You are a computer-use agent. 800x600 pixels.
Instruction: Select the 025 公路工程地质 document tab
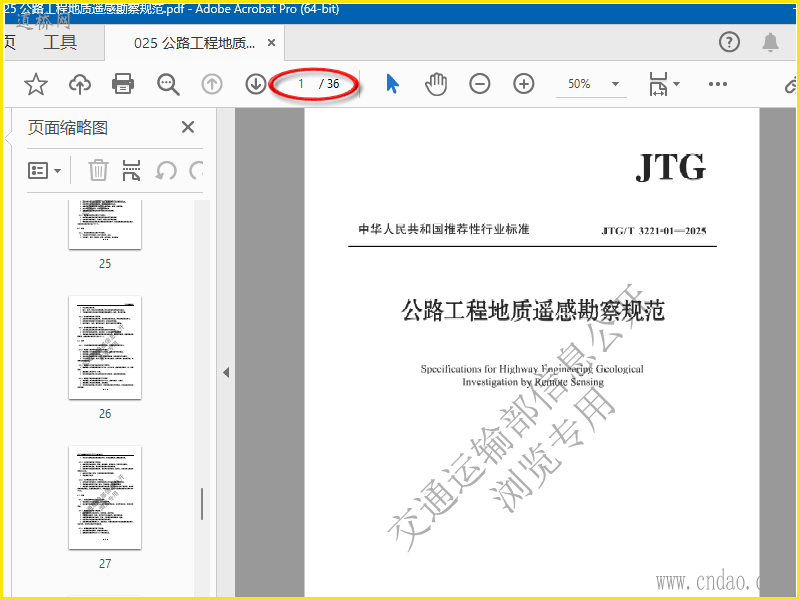click(x=194, y=43)
